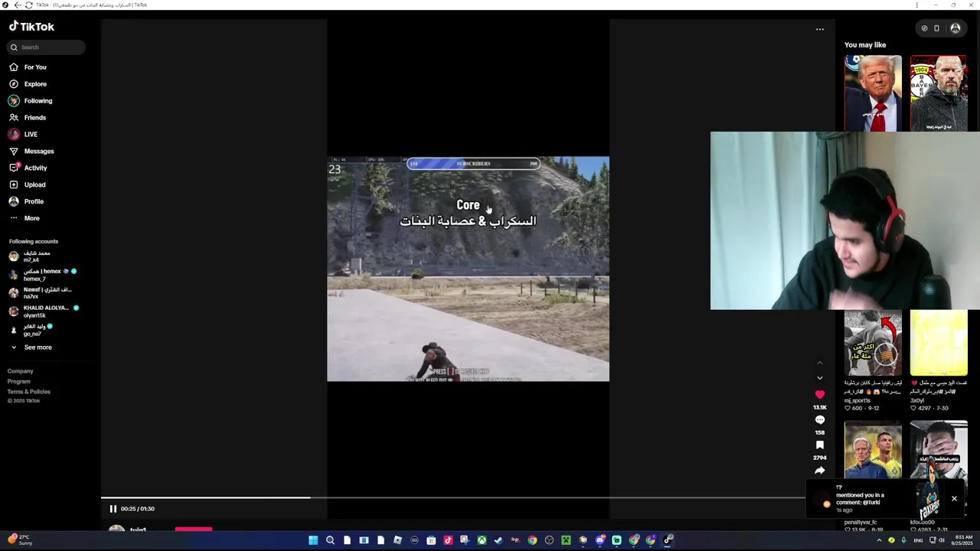Open the mj_sport1s recommended video thumbnail
This screenshot has width=980, height=551.
[x=873, y=343]
